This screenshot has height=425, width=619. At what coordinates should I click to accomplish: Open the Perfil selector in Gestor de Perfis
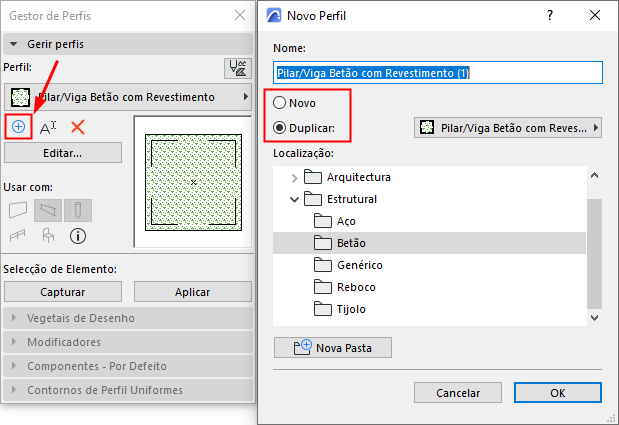tap(128, 97)
